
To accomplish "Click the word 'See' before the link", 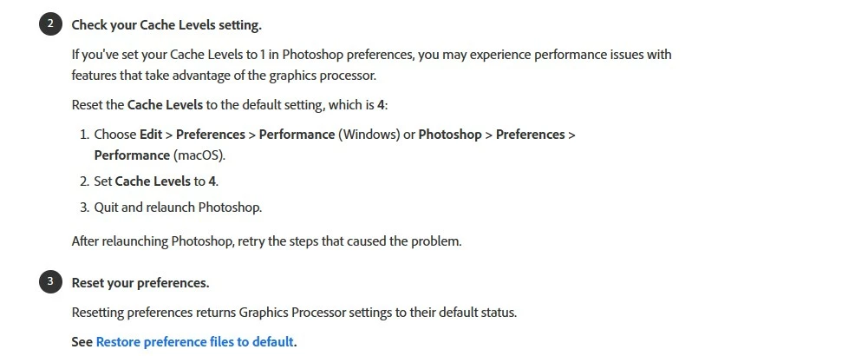I will coord(82,341).
